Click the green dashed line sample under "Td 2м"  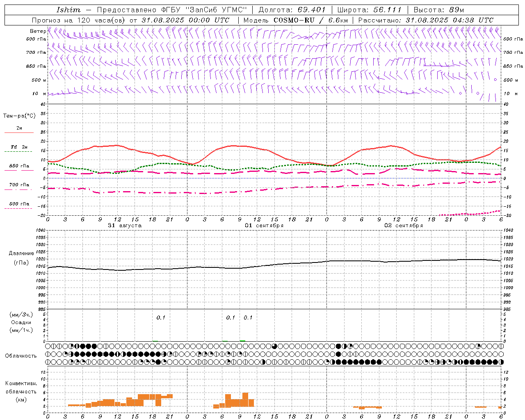pos(19,152)
